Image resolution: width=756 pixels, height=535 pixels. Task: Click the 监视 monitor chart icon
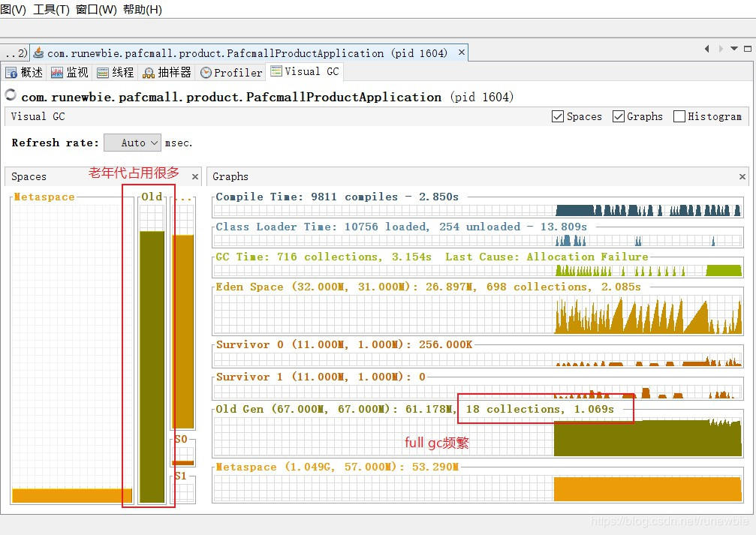coord(57,73)
